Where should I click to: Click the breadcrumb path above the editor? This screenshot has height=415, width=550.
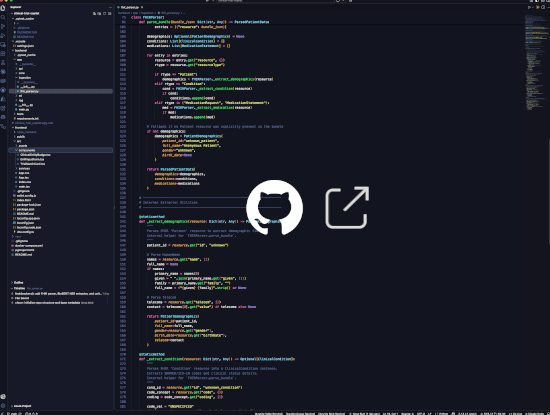click(x=151, y=13)
